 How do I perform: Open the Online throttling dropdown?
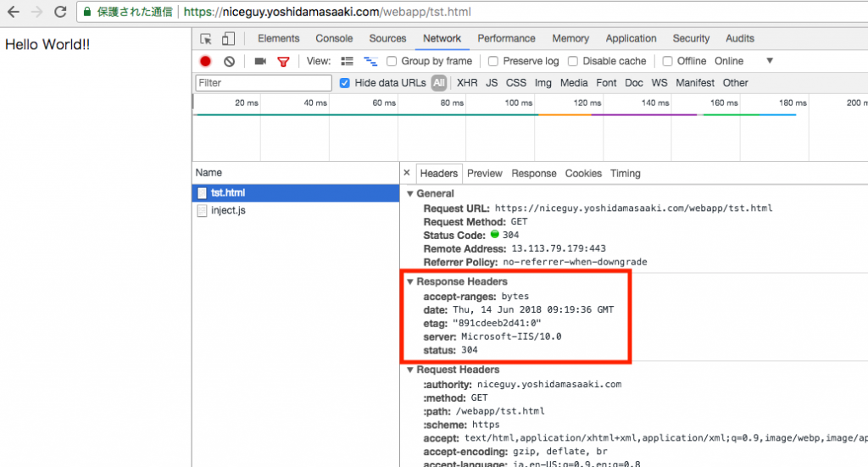point(743,61)
